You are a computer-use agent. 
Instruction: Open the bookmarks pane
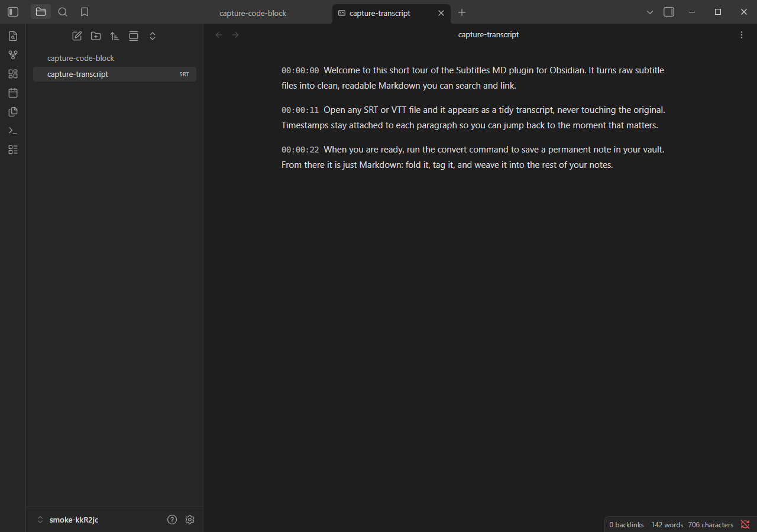pyautogui.click(x=85, y=12)
